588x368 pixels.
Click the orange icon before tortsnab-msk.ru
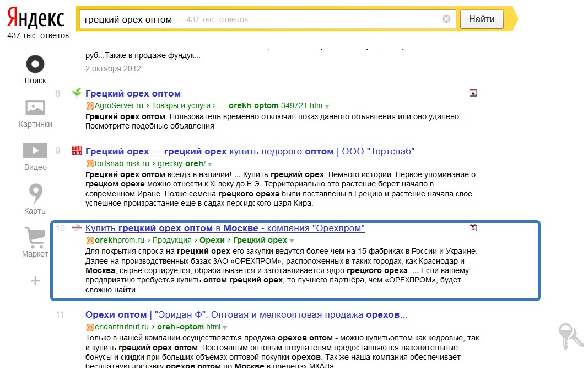click(90, 164)
